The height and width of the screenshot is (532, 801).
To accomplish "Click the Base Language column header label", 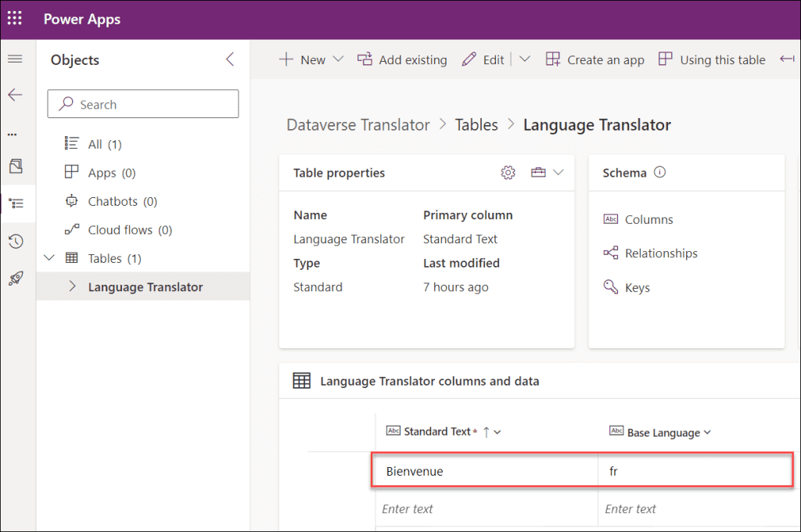I will click(663, 433).
